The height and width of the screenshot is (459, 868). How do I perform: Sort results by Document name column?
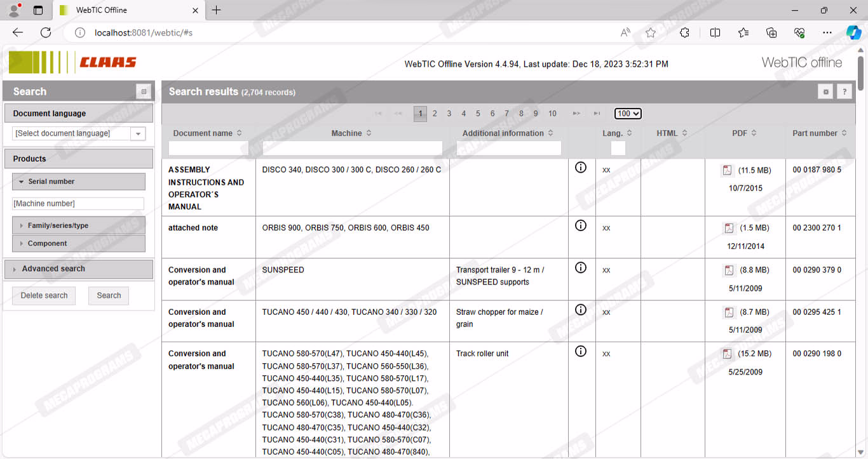tap(207, 133)
